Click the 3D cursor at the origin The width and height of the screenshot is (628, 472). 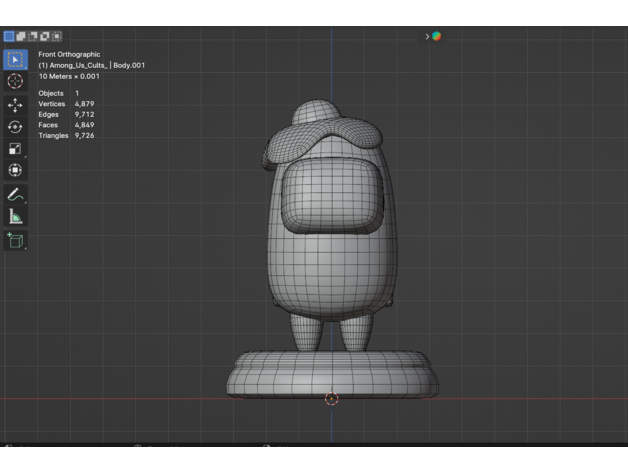coord(332,399)
